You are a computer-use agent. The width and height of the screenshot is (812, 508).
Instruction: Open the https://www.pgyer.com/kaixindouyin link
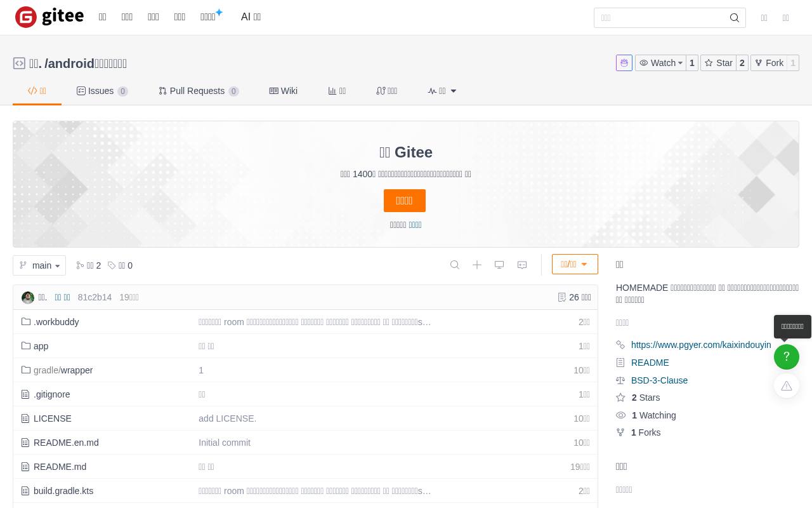coord(701,345)
